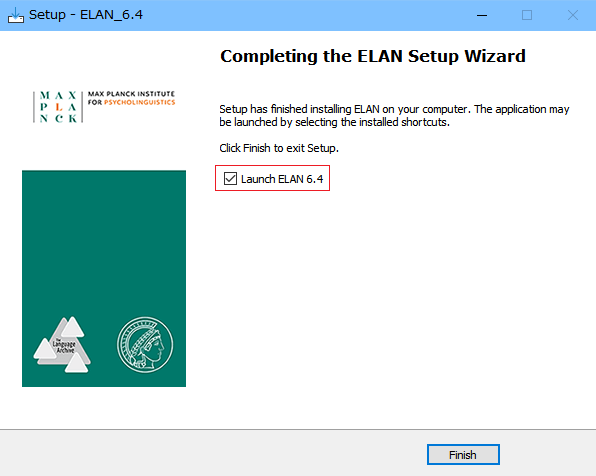Click the Max Planck letter-grid logo
The height and width of the screenshot is (476, 596).
click(x=58, y=107)
